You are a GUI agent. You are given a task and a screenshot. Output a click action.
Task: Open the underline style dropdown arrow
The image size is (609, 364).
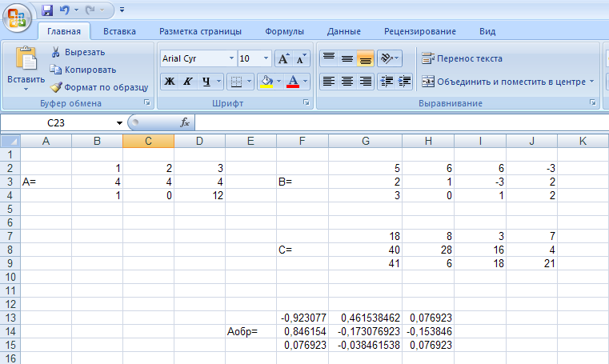(219, 82)
